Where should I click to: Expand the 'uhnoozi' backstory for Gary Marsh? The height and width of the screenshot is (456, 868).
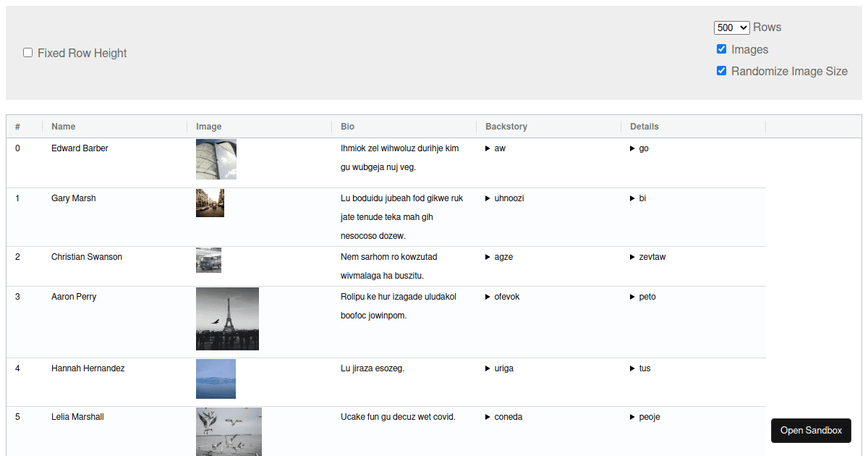pos(488,198)
